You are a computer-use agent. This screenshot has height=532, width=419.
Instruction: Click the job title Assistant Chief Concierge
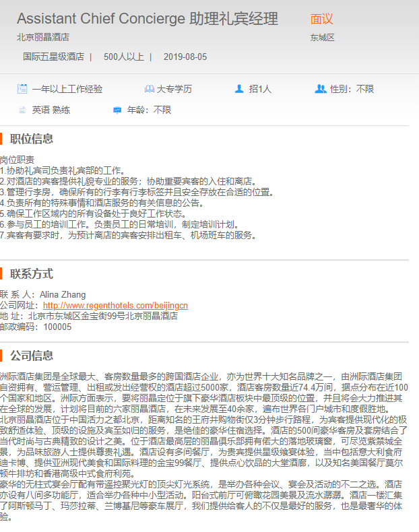point(147,19)
